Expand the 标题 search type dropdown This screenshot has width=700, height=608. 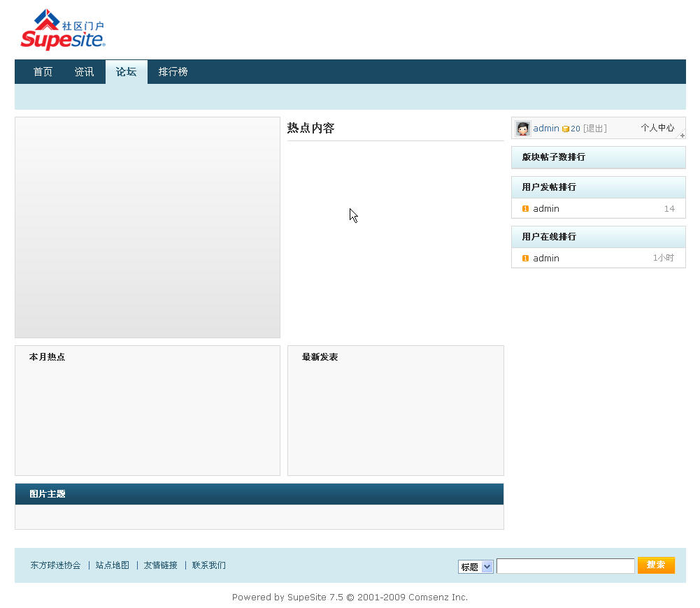pos(476,567)
